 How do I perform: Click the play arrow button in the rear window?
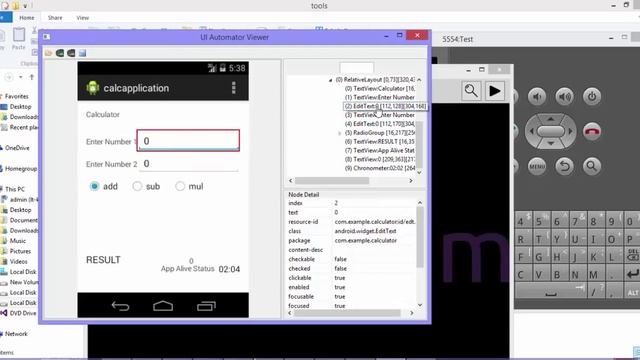pos(495,91)
